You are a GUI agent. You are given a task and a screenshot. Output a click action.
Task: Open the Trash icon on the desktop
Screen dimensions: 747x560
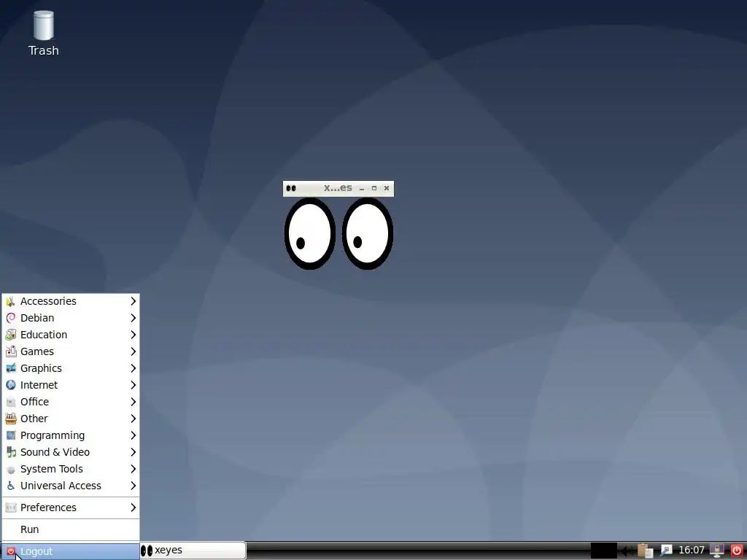pyautogui.click(x=43, y=33)
